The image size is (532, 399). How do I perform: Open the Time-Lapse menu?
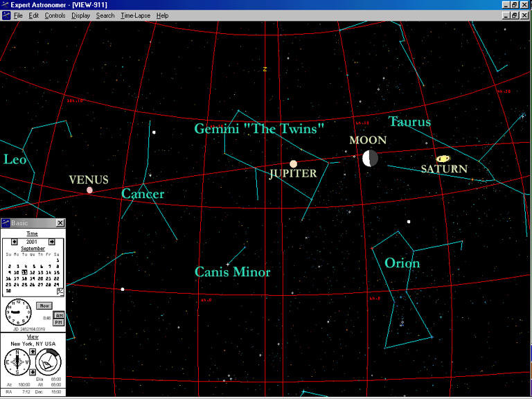(135, 15)
